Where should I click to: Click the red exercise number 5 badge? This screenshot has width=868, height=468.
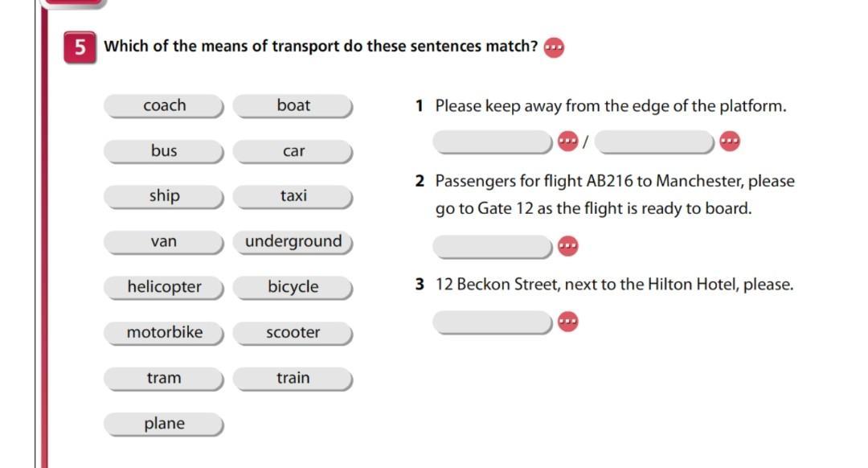point(80,47)
